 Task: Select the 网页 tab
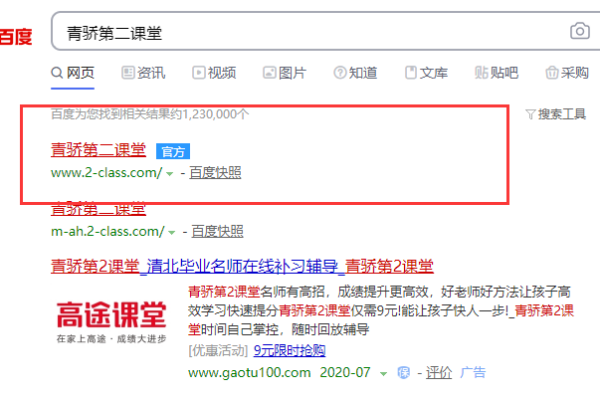(73, 73)
